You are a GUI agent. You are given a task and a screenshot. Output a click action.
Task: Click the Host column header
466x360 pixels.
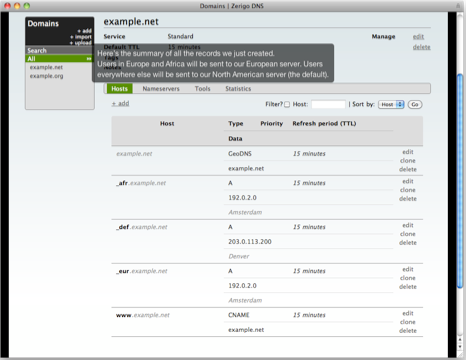click(x=167, y=124)
